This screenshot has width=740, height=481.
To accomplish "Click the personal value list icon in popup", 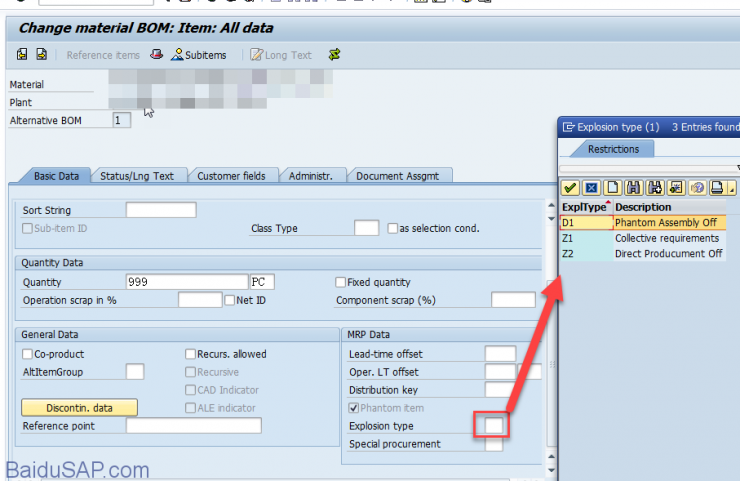I will (676, 188).
